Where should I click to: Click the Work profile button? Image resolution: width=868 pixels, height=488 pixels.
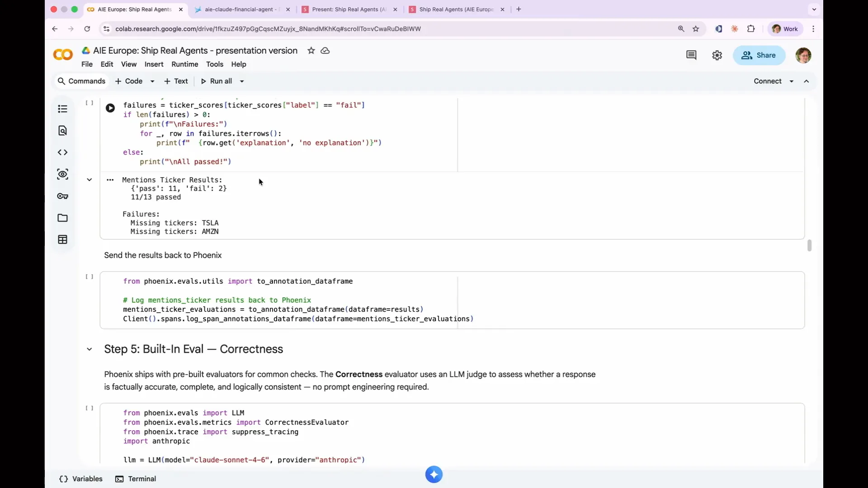[785, 29]
